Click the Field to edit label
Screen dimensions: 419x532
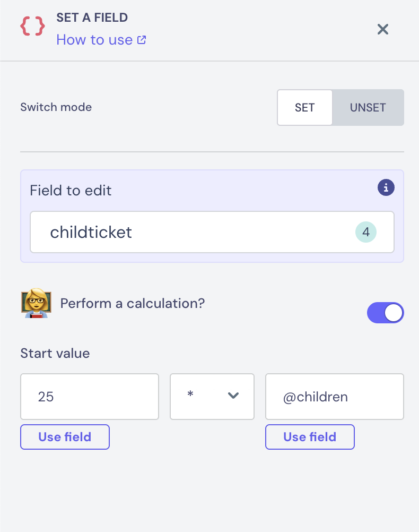pos(71,191)
